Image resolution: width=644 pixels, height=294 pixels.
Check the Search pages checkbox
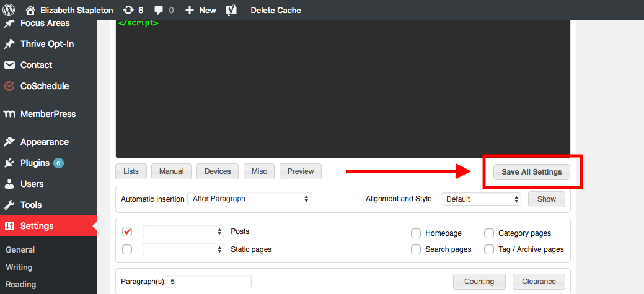tap(416, 249)
